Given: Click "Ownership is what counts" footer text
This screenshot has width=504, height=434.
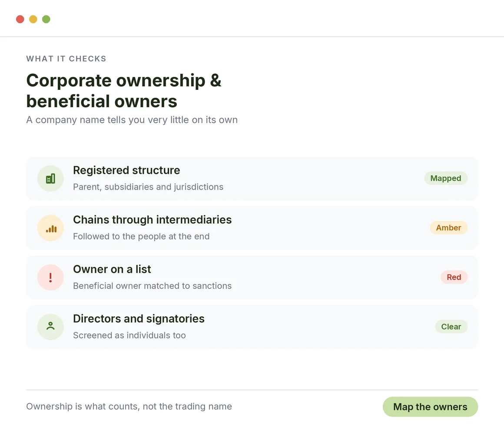Looking at the screenshot, I should coord(129,406).
